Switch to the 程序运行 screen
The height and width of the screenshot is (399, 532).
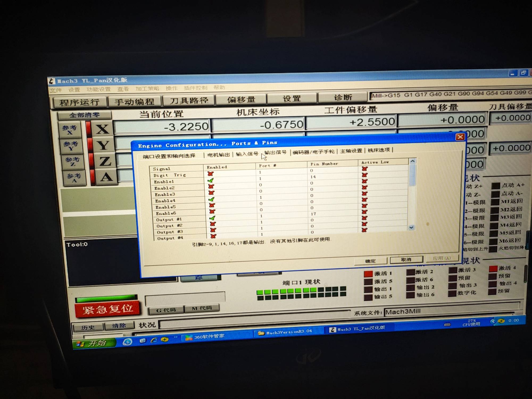(x=80, y=102)
